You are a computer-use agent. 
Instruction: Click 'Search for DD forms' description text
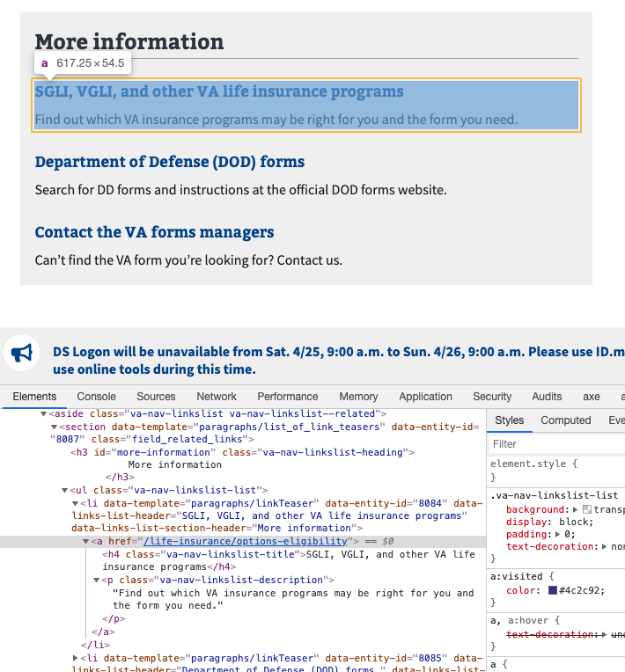click(x=240, y=190)
